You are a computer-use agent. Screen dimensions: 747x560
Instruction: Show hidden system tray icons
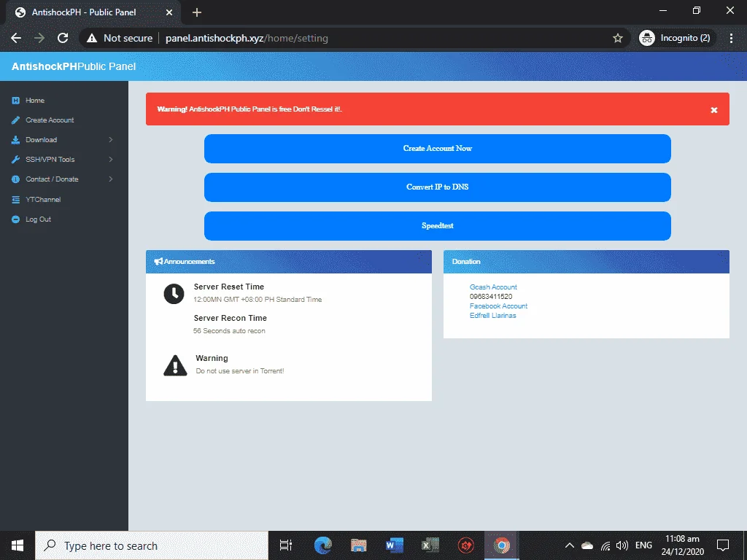[569, 545]
